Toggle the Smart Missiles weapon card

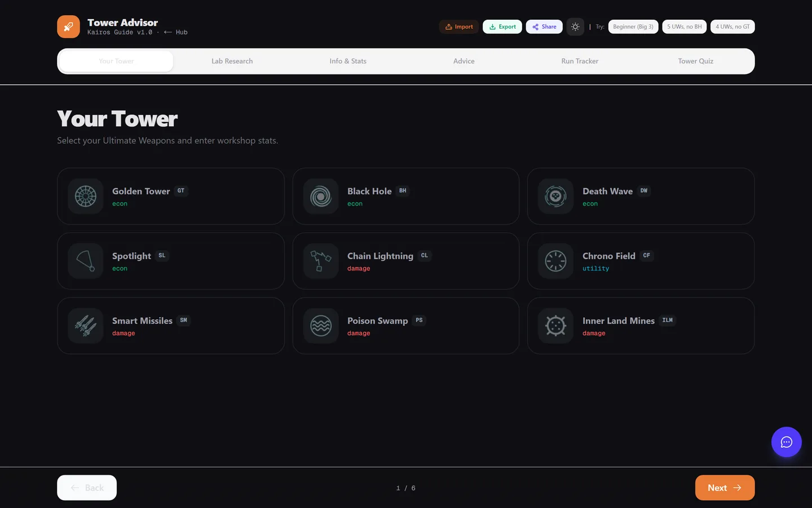[x=171, y=326]
